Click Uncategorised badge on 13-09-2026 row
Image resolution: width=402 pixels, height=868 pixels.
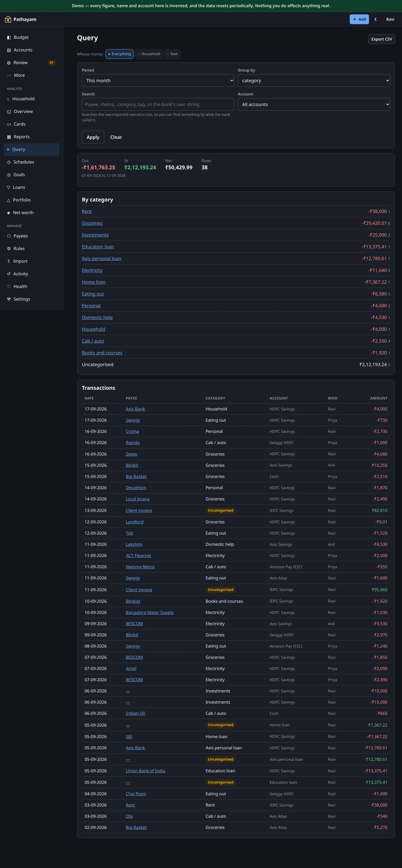point(221,510)
